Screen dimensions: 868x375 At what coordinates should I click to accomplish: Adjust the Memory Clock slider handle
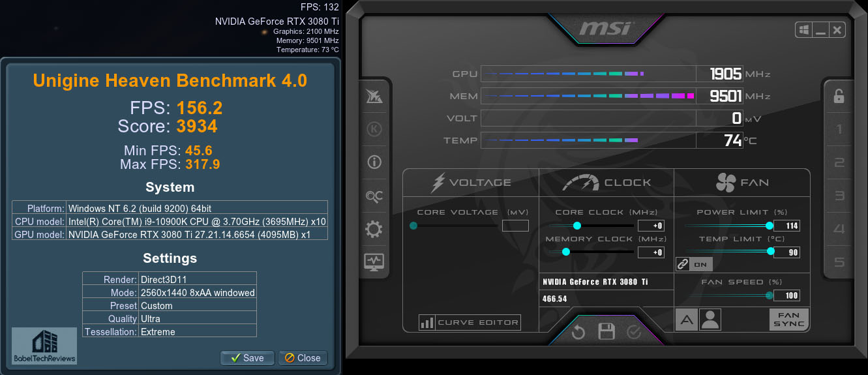click(x=566, y=252)
